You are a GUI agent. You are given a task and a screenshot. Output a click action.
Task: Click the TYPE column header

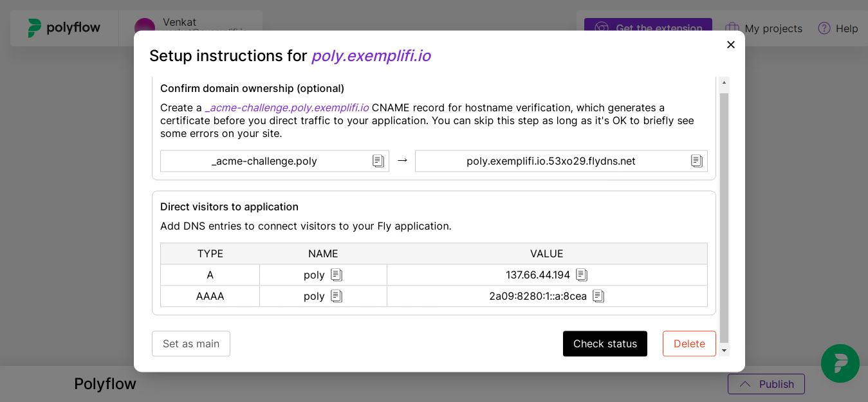[x=210, y=253]
